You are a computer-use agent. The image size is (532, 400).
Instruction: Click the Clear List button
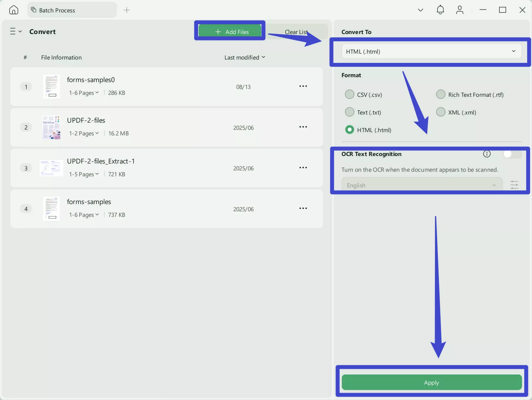click(x=297, y=32)
